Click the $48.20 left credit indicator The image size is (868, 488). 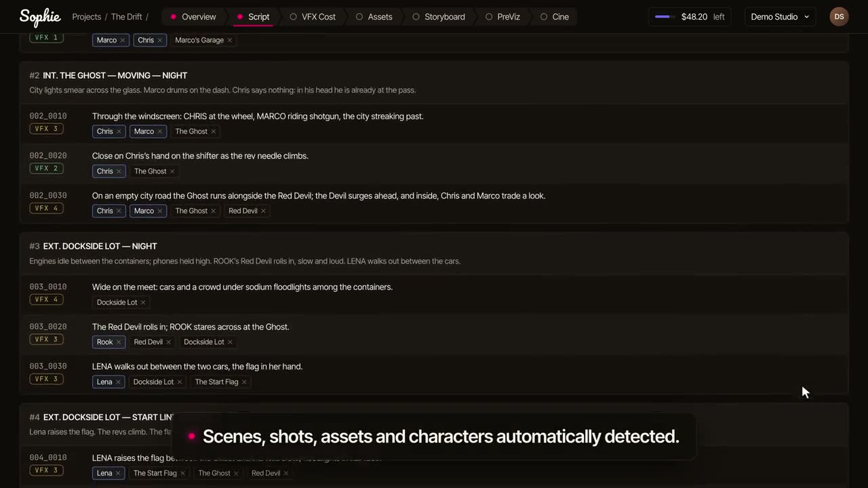690,17
